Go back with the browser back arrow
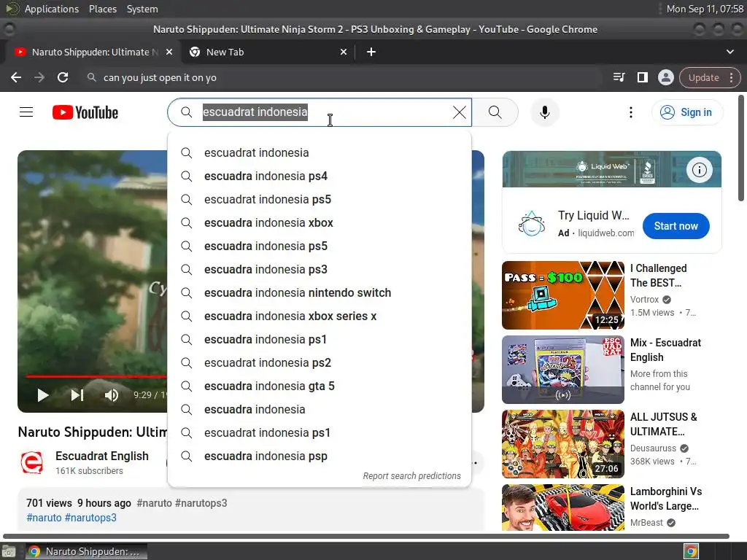The width and height of the screenshot is (747, 560). pos(16,77)
